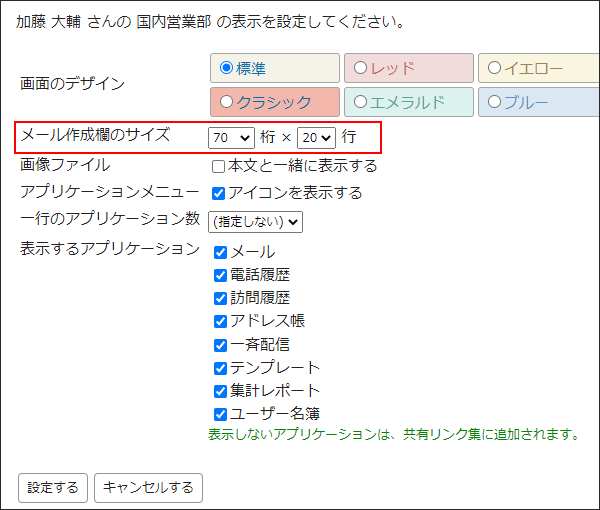Select the エメラルド design radio button

[x=360, y=102]
